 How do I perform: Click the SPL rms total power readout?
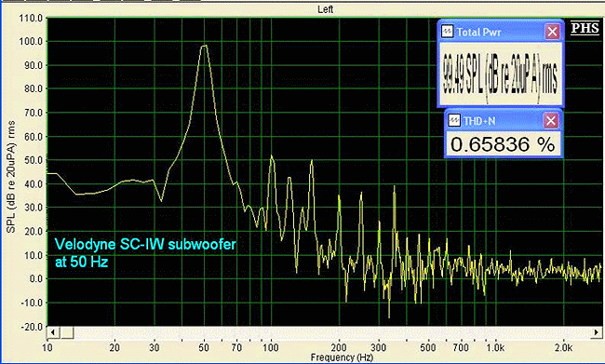pyautogui.click(x=501, y=74)
